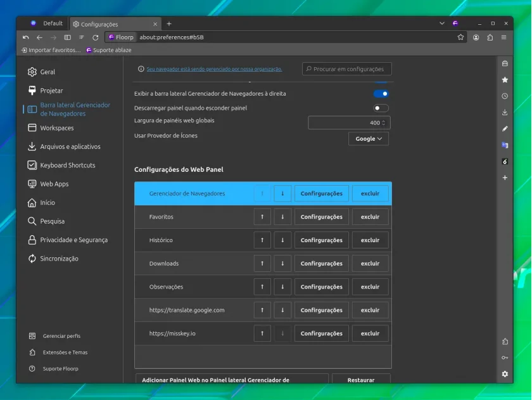Open Web Apps settings category
The image size is (532, 400).
tap(48, 184)
